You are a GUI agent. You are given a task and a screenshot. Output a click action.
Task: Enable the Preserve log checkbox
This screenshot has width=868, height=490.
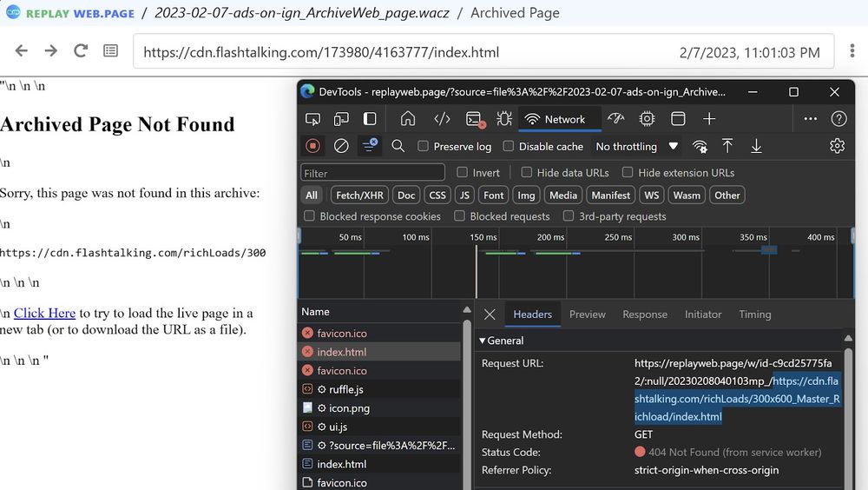pos(423,147)
